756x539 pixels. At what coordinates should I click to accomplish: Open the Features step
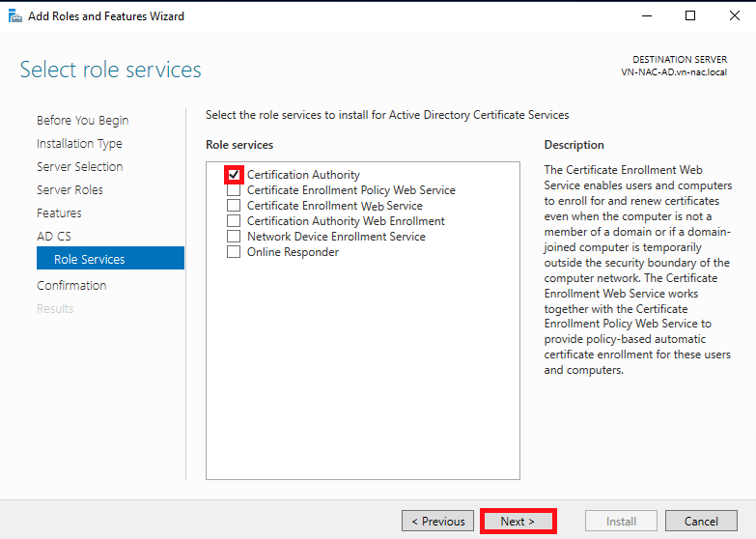[59, 213]
